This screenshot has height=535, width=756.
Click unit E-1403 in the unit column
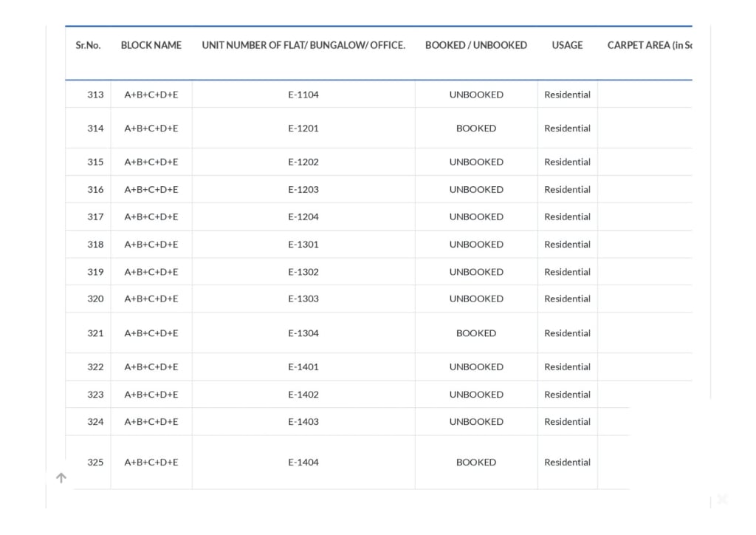coord(303,421)
